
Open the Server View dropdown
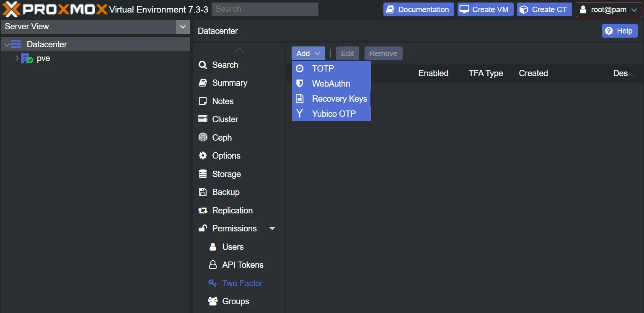click(182, 27)
